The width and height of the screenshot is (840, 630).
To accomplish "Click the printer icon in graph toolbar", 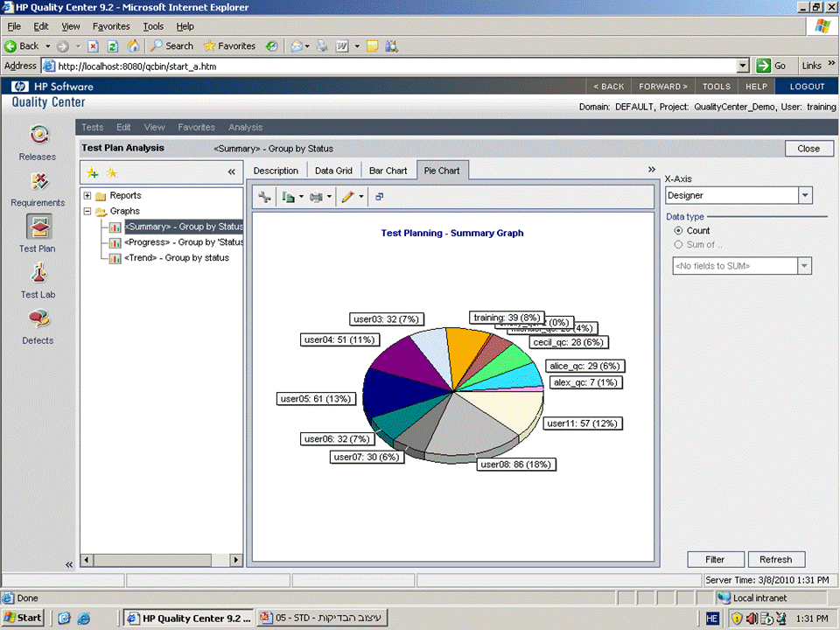I will (x=316, y=197).
